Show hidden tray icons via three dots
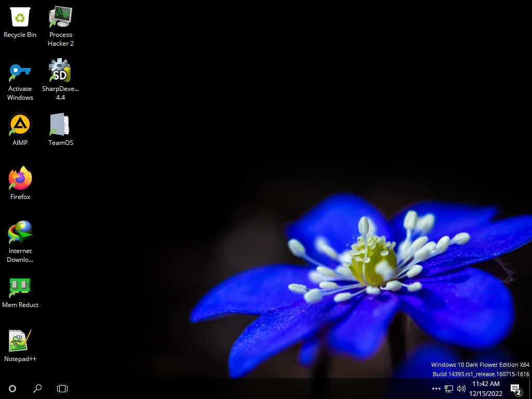Screen dimensions: 532x399 click(436, 389)
